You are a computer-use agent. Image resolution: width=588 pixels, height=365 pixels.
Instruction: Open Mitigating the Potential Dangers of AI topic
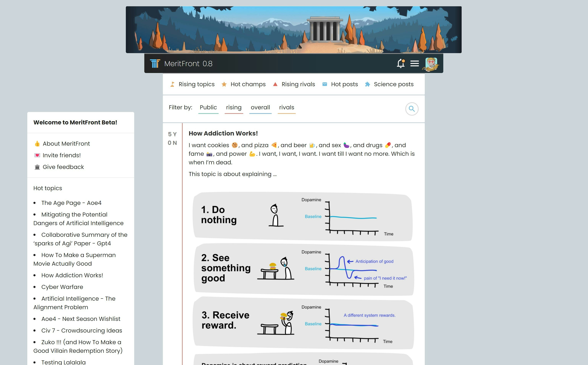(78, 219)
